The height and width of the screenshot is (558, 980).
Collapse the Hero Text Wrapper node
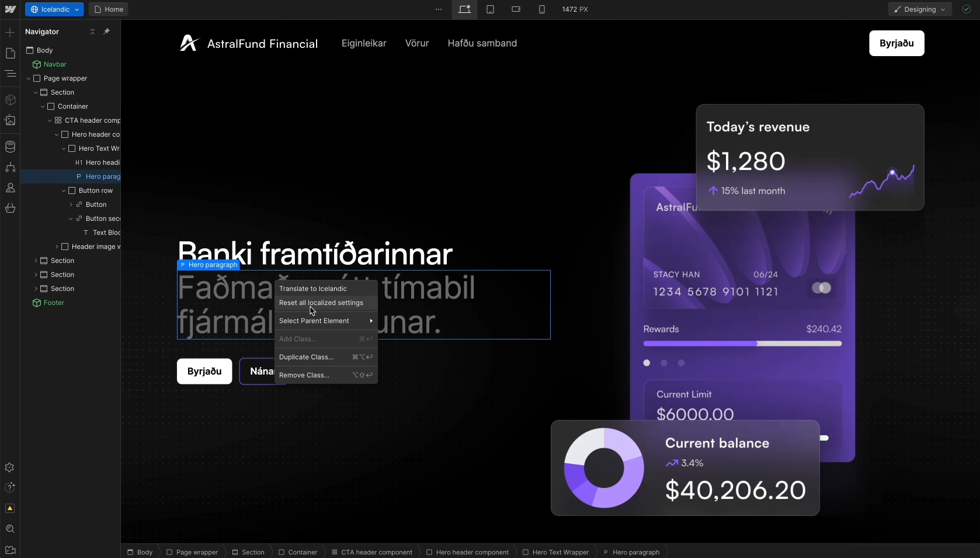pyautogui.click(x=64, y=148)
